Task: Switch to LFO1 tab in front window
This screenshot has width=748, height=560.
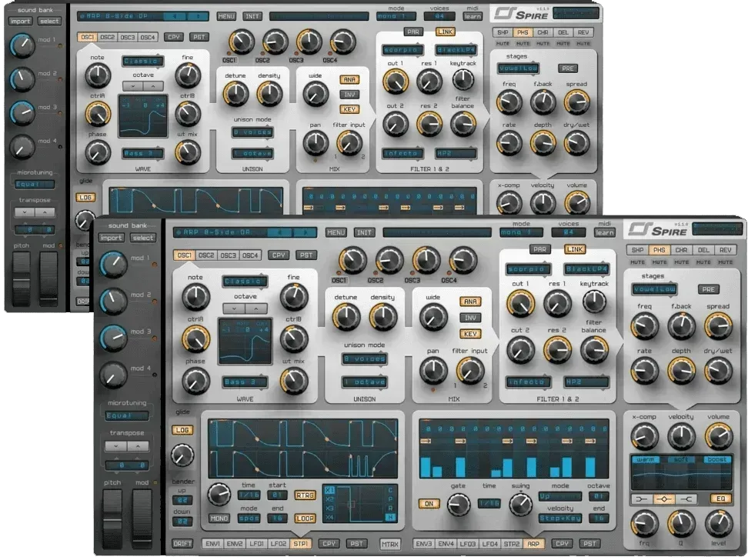Action: 257,544
